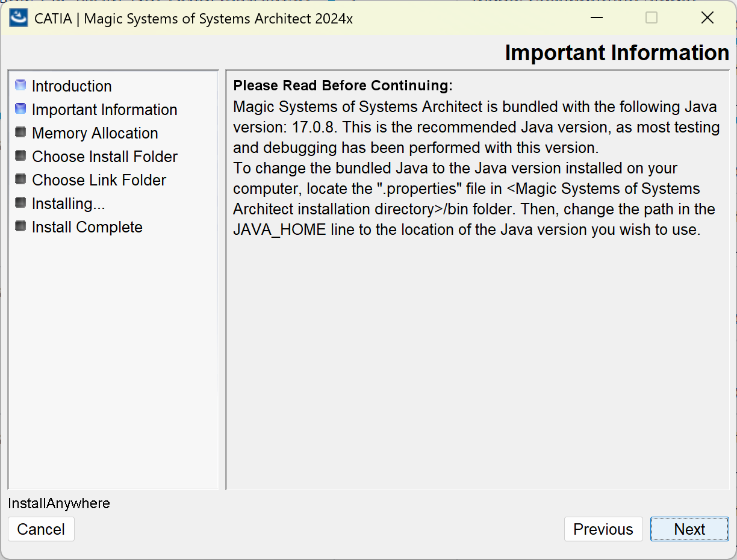Minimize the installer window
737x560 pixels.
click(x=597, y=18)
